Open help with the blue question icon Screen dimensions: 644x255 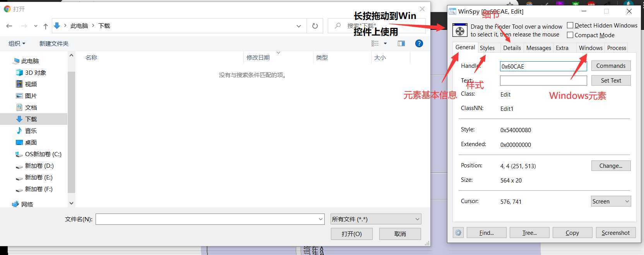(419, 43)
